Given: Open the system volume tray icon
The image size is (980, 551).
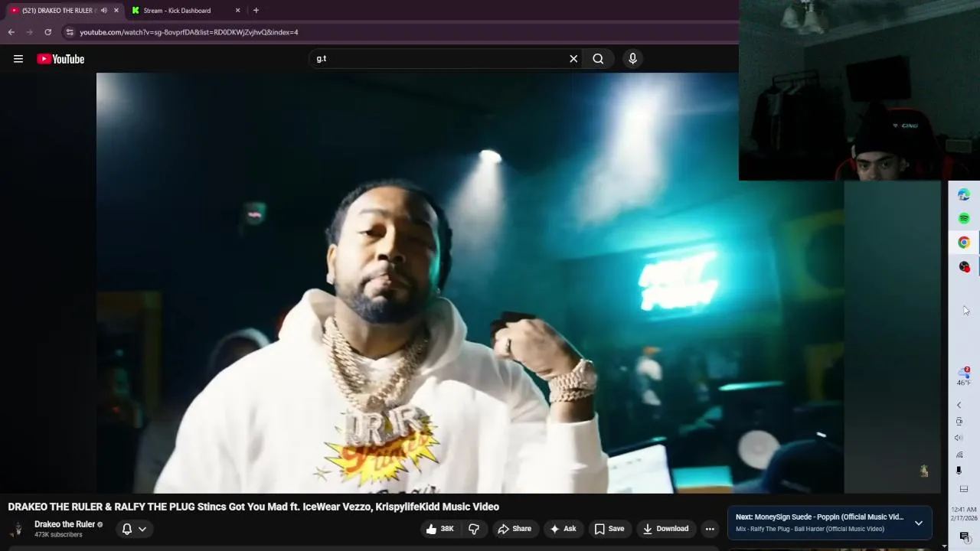Looking at the screenshot, I should click(x=959, y=438).
